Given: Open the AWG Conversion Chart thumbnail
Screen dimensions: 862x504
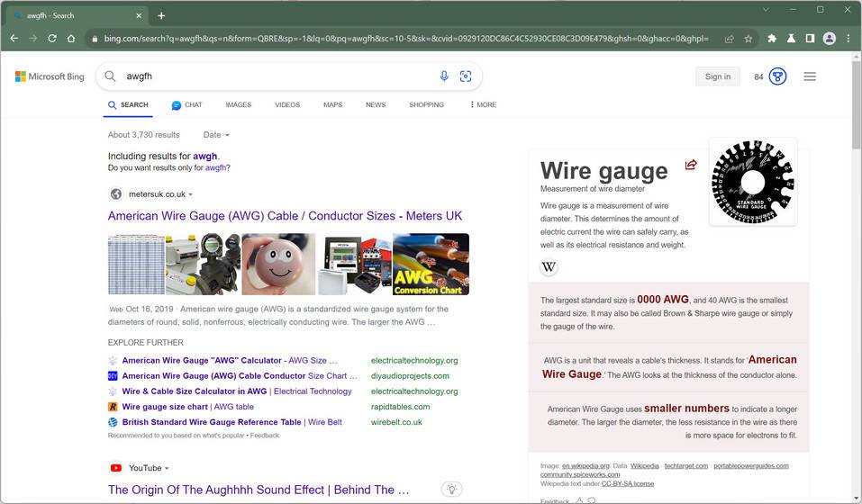Looking at the screenshot, I should (431, 264).
